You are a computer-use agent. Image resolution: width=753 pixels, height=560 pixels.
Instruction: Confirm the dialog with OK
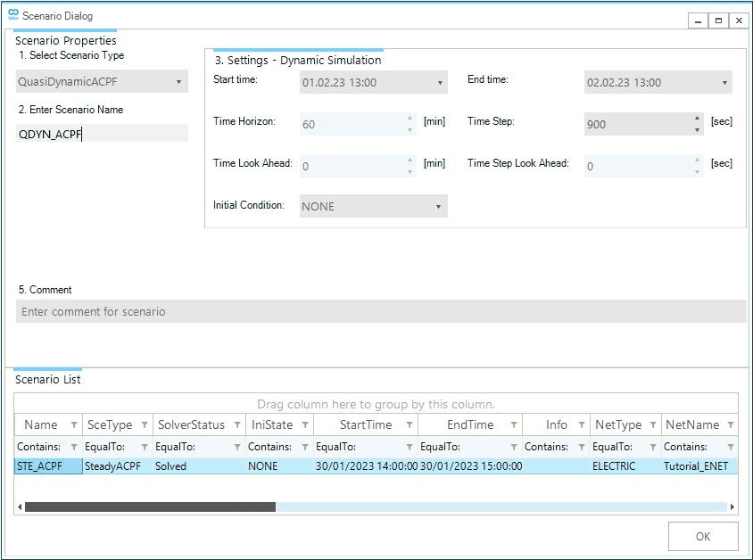[x=703, y=536]
